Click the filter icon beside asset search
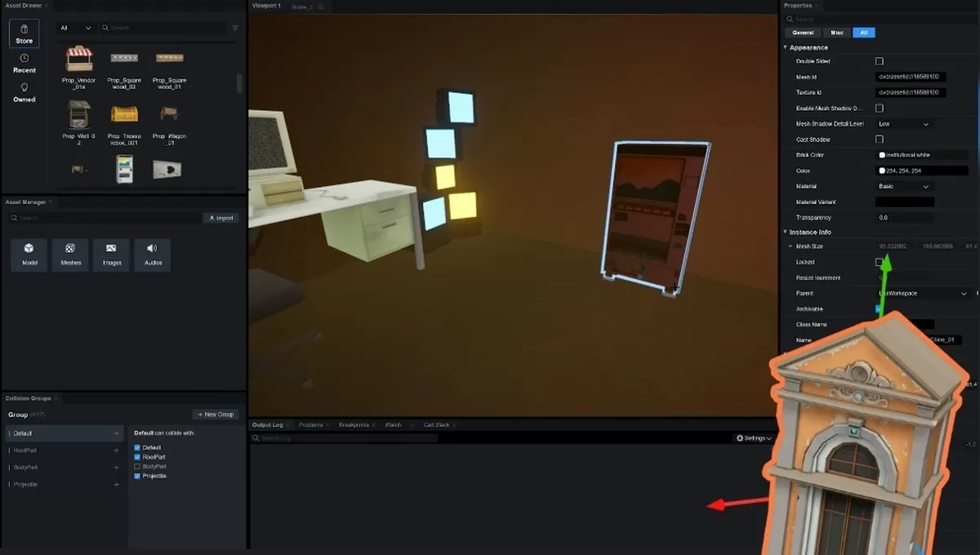Image resolution: width=980 pixels, height=555 pixels. point(235,28)
